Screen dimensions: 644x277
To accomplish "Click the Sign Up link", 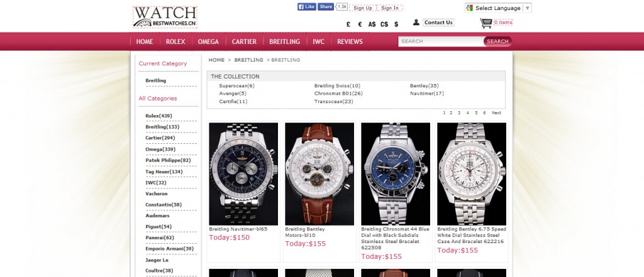I will (363, 8).
